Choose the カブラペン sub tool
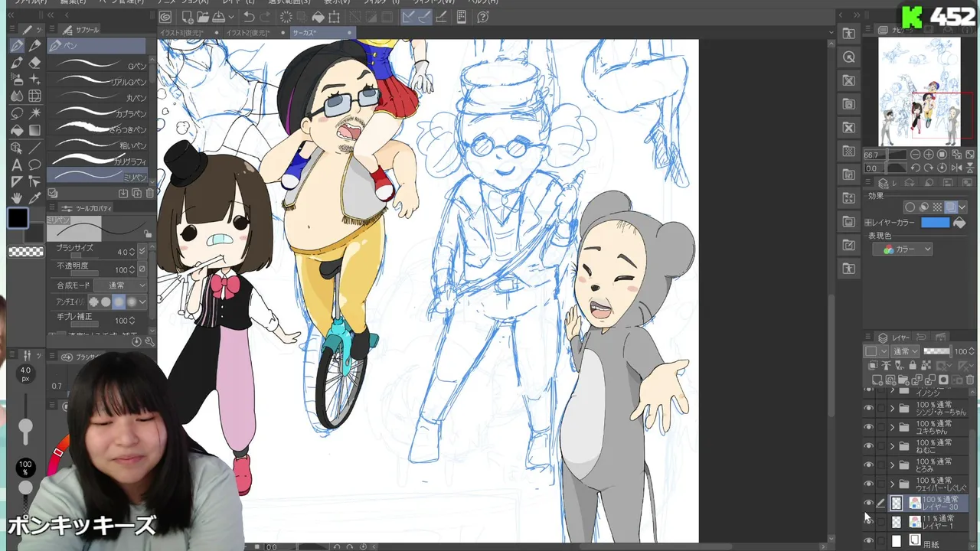The image size is (980, 551). pyautogui.click(x=97, y=113)
